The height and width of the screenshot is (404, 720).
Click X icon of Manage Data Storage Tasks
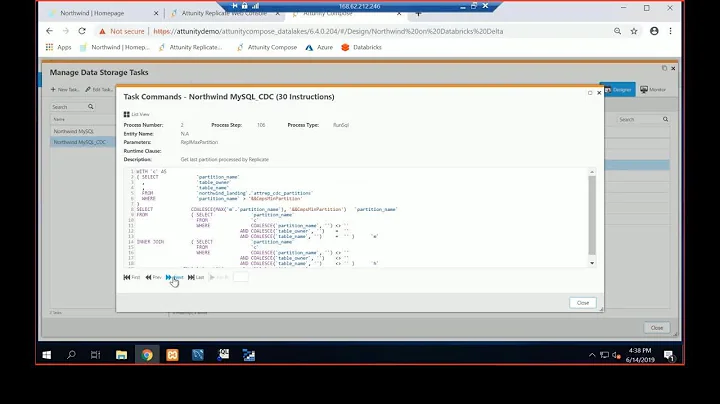click(x=673, y=68)
